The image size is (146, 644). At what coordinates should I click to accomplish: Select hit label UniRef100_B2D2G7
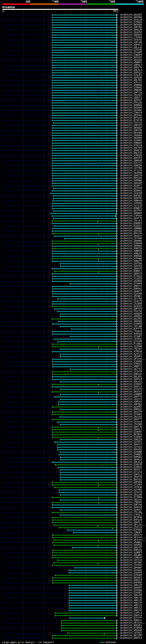coord(131,226)
